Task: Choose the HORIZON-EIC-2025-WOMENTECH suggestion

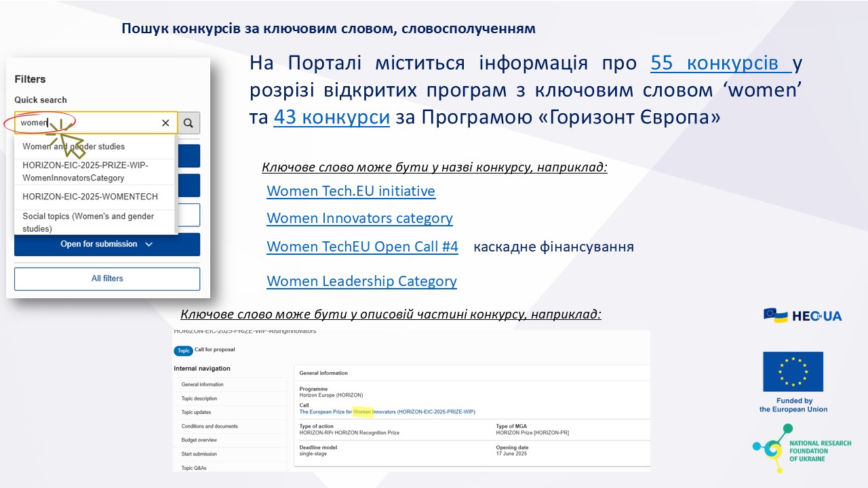Action: point(90,197)
